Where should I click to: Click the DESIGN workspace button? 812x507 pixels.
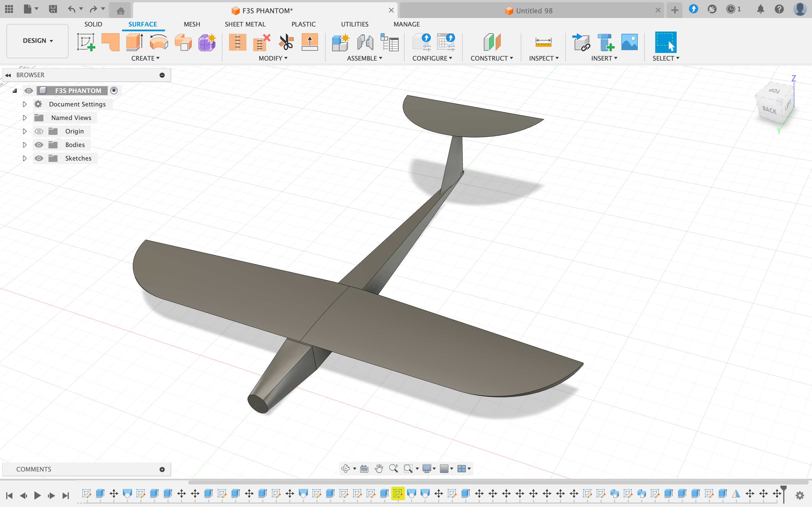point(37,41)
